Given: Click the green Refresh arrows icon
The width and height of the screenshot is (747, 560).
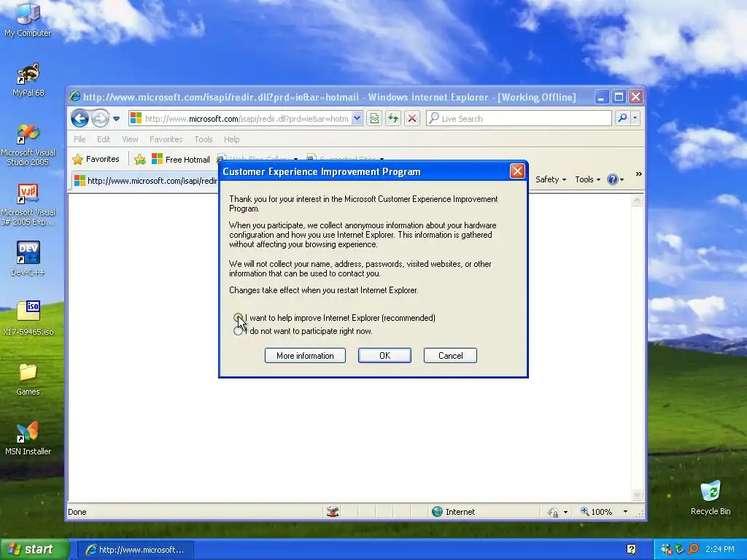Looking at the screenshot, I should pyautogui.click(x=393, y=119).
